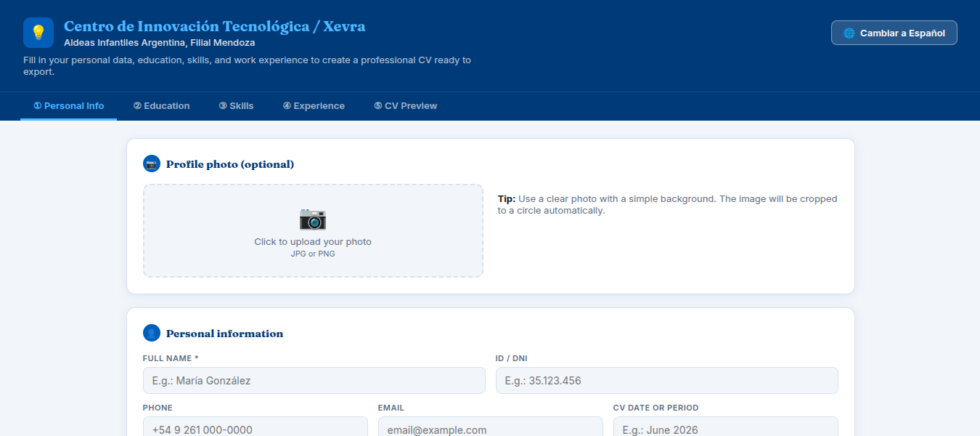The width and height of the screenshot is (980, 436).
Task: Open the CV Preview tab
Action: [406, 105]
